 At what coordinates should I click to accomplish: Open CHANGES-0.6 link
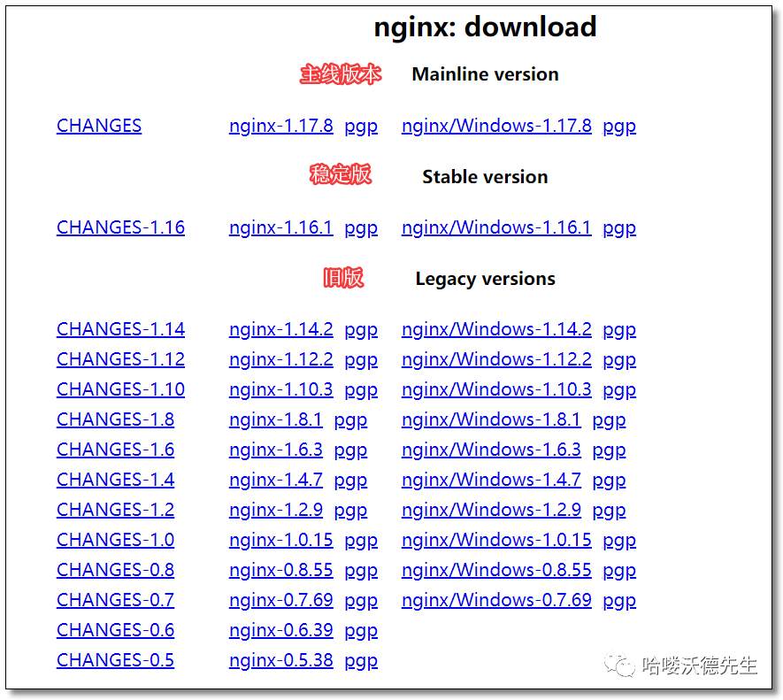(115, 631)
